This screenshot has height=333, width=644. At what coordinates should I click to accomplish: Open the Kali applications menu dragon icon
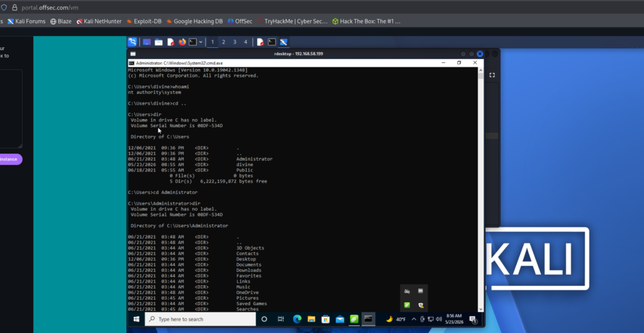pyautogui.click(x=132, y=42)
